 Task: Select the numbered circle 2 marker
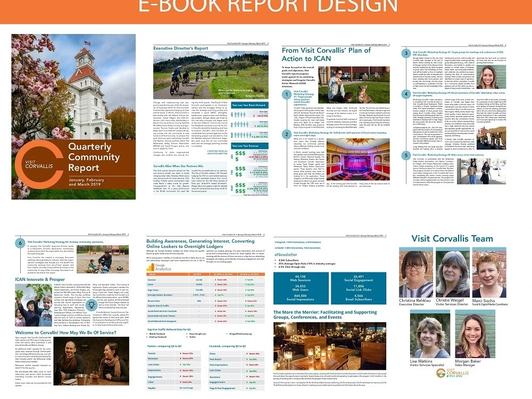point(287,135)
